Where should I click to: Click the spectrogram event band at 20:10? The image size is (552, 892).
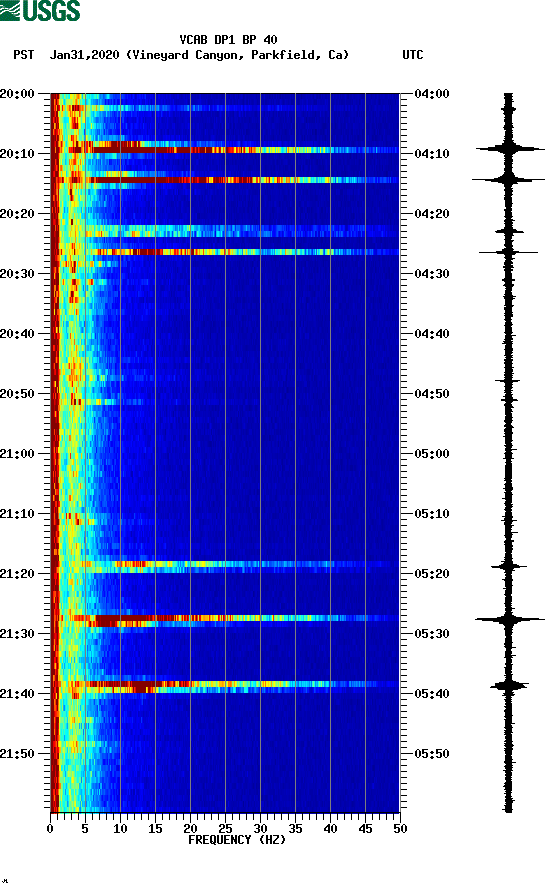(225, 150)
